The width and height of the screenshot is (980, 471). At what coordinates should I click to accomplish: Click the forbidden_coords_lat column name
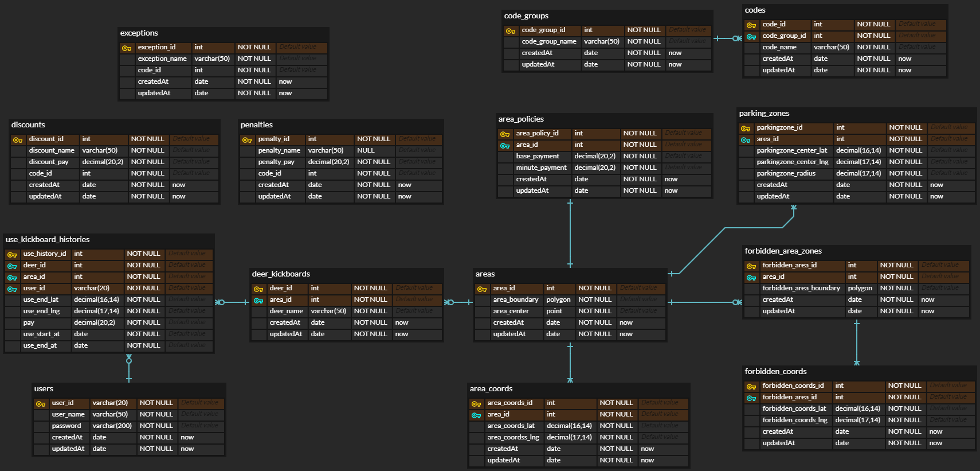click(794, 408)
